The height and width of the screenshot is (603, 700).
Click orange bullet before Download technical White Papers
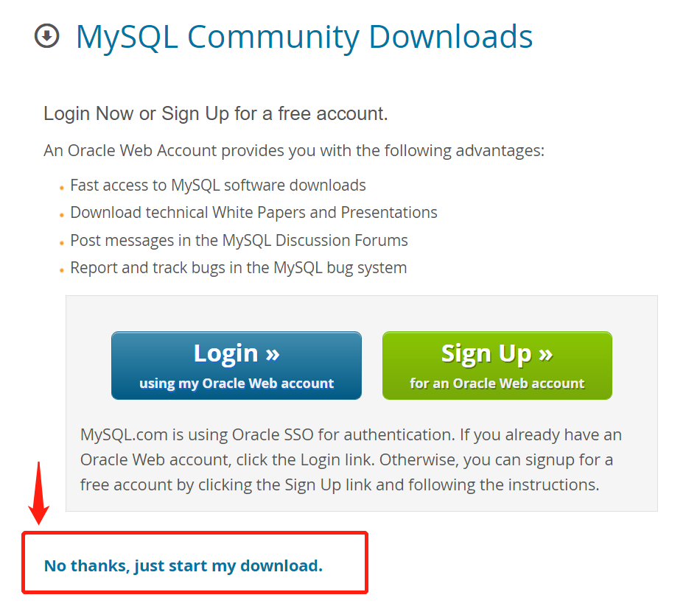click(x=62, y=215)
